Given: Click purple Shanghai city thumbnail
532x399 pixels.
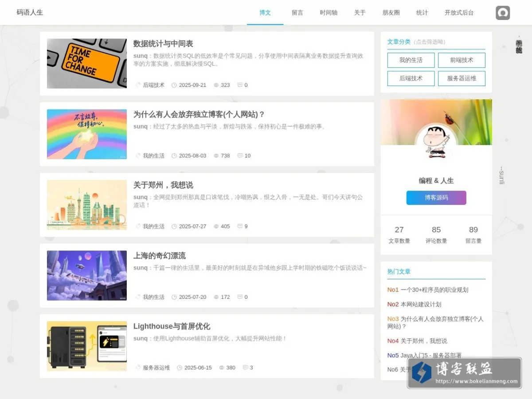Looking at the screenshot, I should [87, 275].
